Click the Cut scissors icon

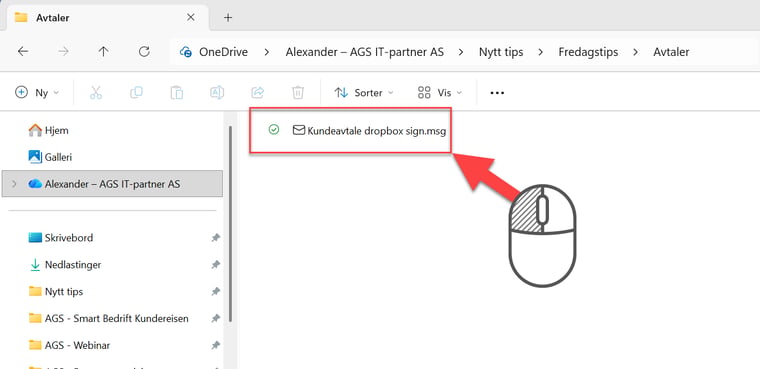[x=96, y=92]
